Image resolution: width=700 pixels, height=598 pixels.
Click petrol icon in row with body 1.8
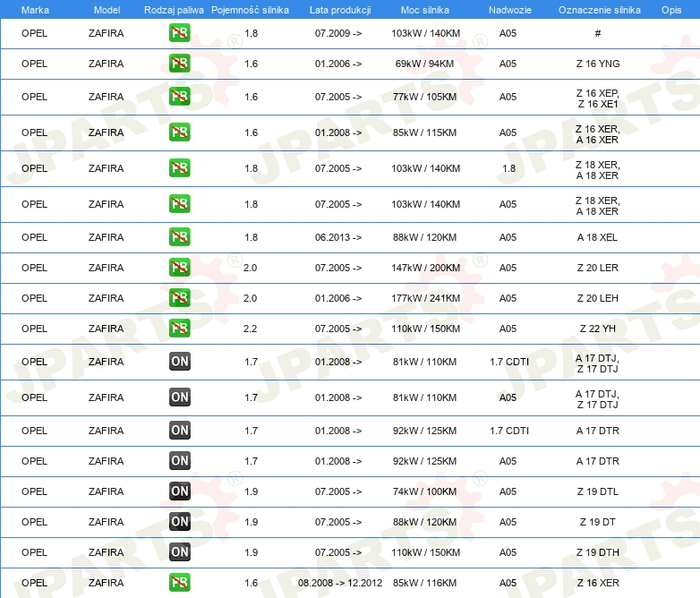tap(179, 168)
